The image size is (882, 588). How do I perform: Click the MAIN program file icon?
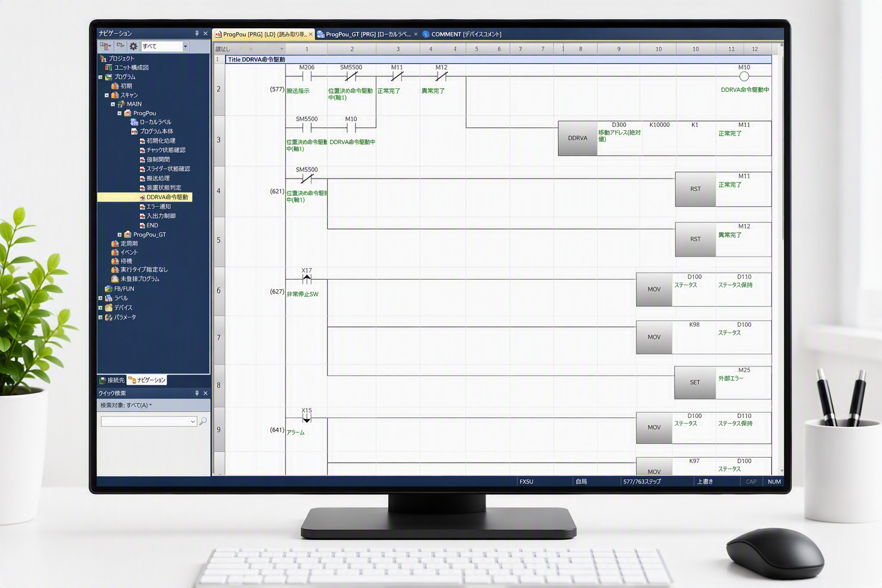[x=121, y=105]
